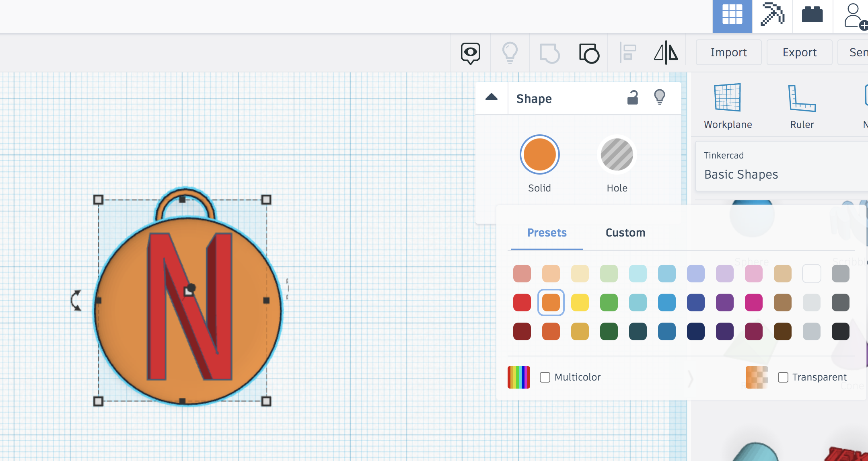
Task: Open the Bricks view
Action: (x=813, y=16)
